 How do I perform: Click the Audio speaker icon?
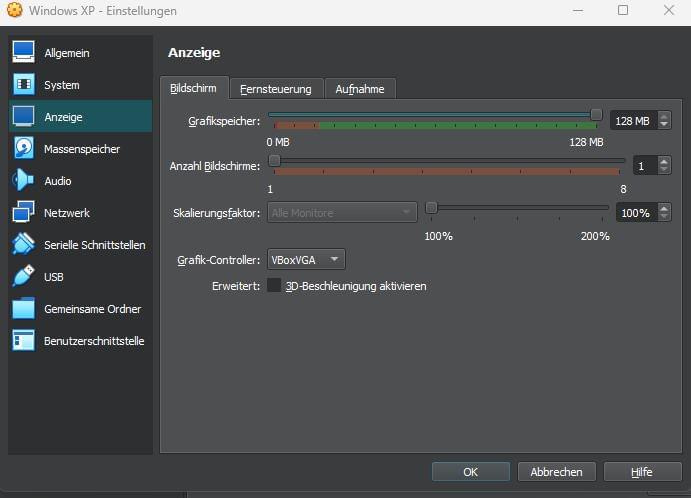[23, 180]
